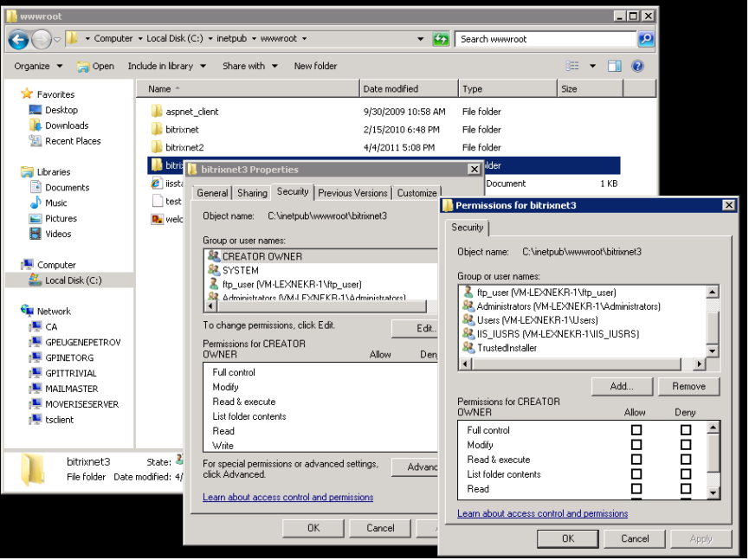The image size is (749, 560).
Task: Click the Back navigation arrow in Explorer
Action: (x=19, y=39)
